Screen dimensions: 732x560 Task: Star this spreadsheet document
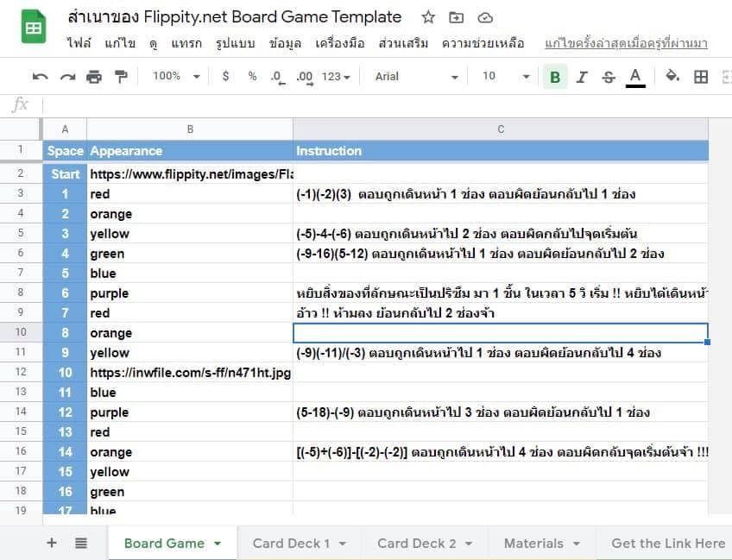click(x=428, y=17)
